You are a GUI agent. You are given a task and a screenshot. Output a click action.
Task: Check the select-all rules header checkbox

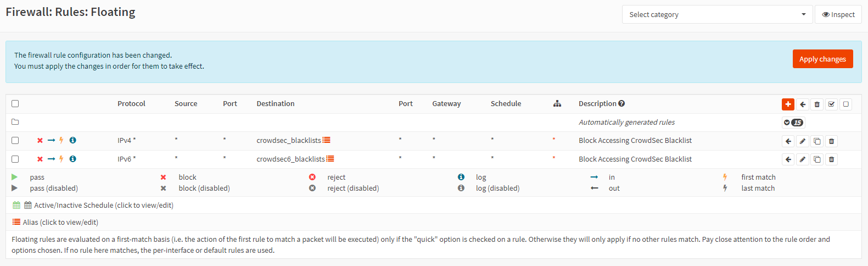click(15, 104)
